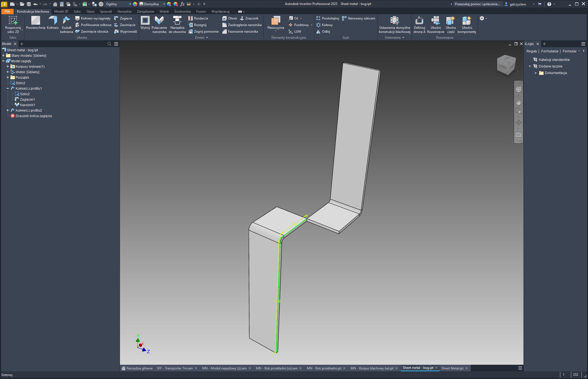Expand Kołnierz z profilu2 node
Viewport: 588px width, 379px height.
point(8,111)
